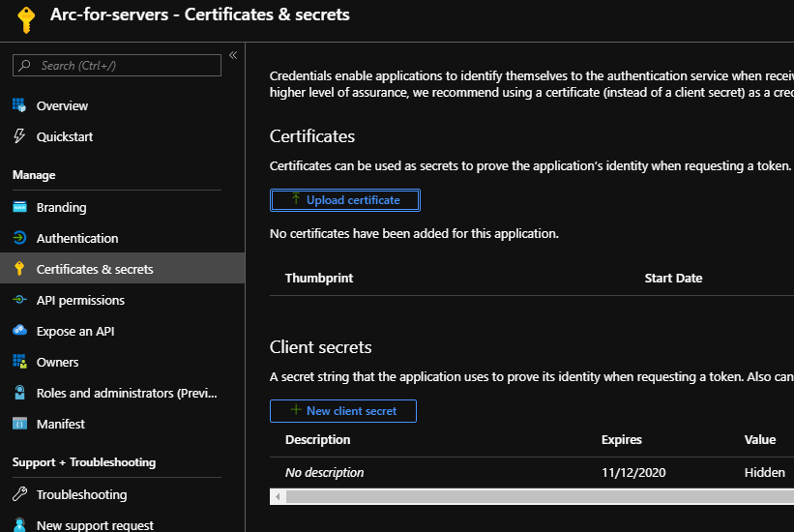794x532 pixels.
Task: Click the Overview icon in sidebar
Action: point(19,105)
